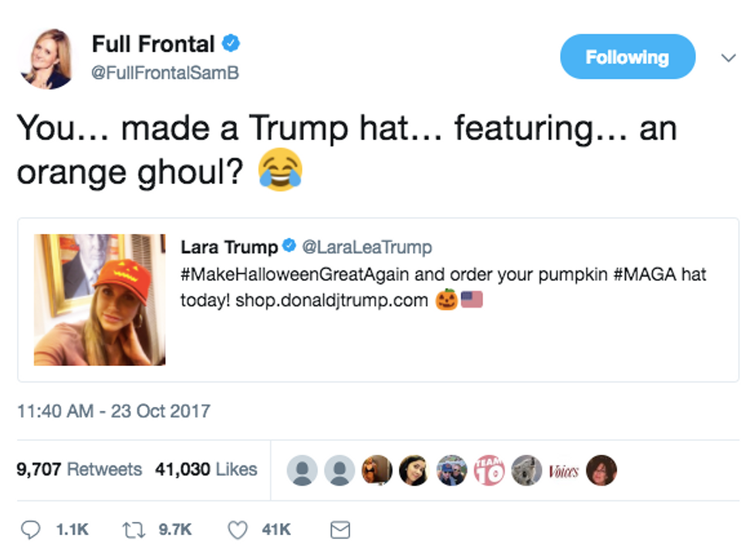This screenshot has height=559, width=756.
Task: Like the tweet with the heart icon
Action: point(238,530)
